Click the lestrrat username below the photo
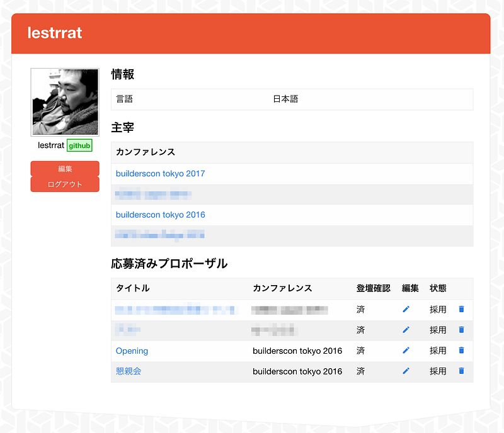This screenshot has width=504, height=433. (51, 145)
